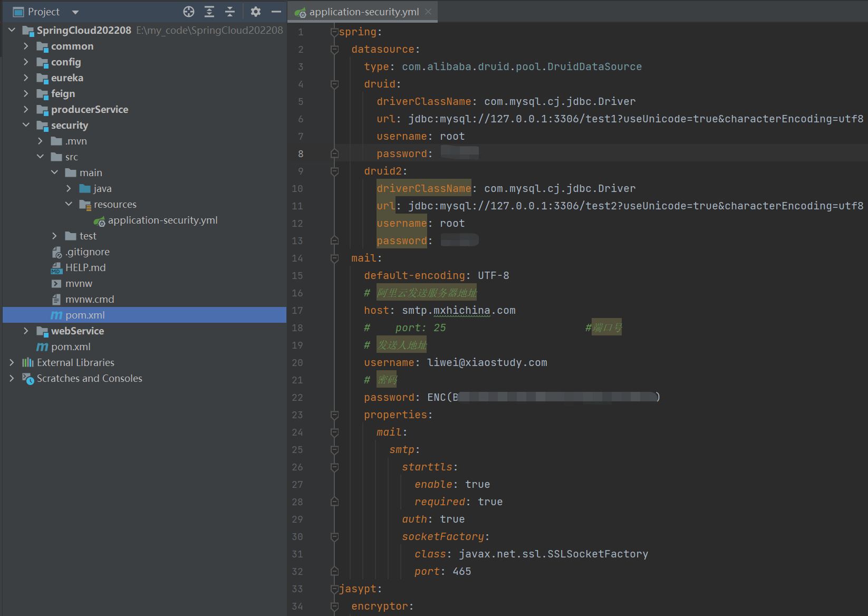The height and width of the screenshot is (616, 868).
Task: Collapse the src folder
Action: tap(40, 157)
